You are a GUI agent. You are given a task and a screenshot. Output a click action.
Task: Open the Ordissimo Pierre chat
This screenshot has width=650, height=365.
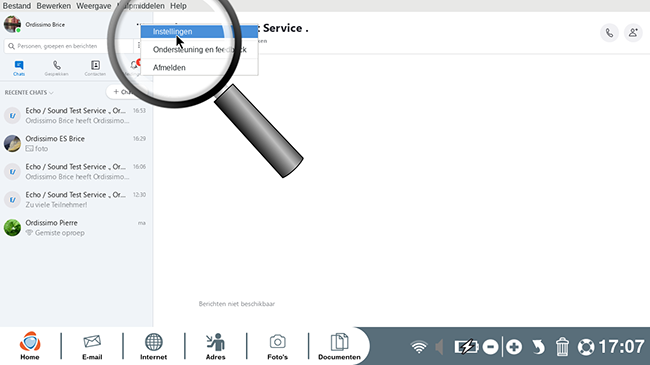(76, 228)
